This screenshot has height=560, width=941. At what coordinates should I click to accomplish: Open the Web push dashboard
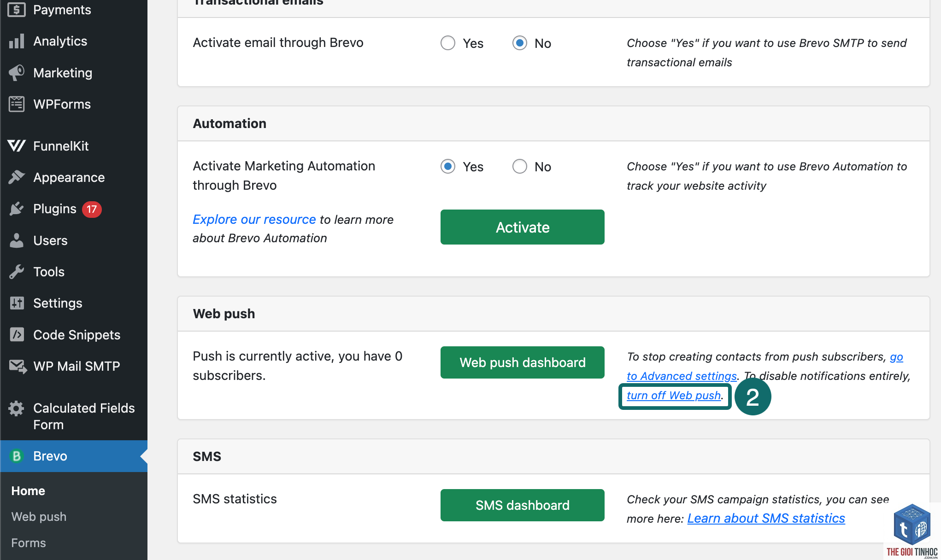(522, 362)
